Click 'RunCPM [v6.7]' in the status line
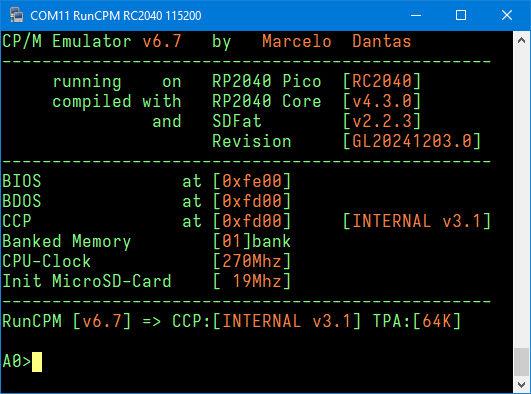 click(x=66, y=321)
